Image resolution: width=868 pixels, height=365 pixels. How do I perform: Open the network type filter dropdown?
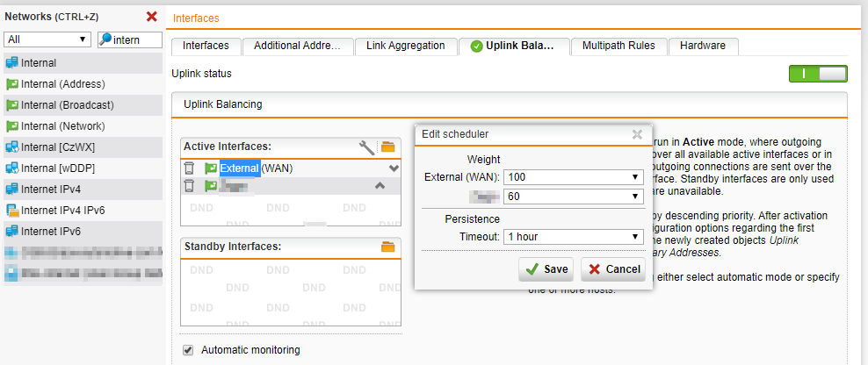pos(48,39)
